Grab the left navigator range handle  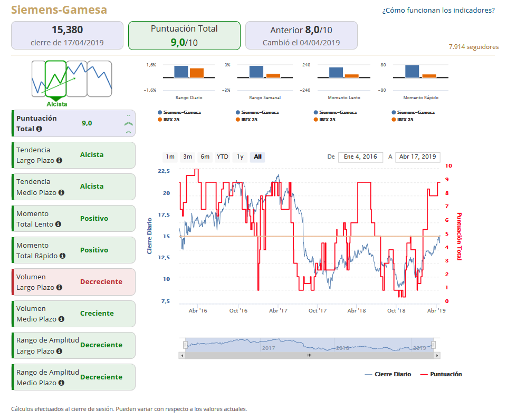click(x=185, y=345)
